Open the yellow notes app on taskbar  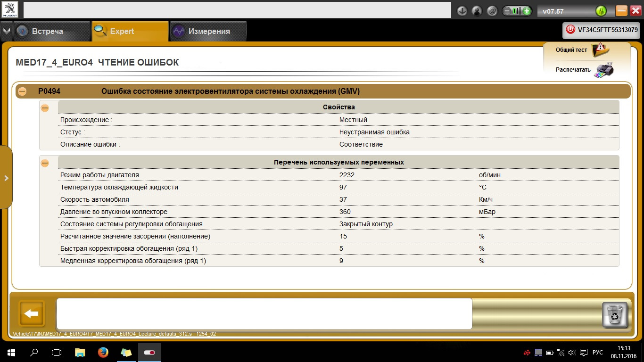click(x=126, y=352)
